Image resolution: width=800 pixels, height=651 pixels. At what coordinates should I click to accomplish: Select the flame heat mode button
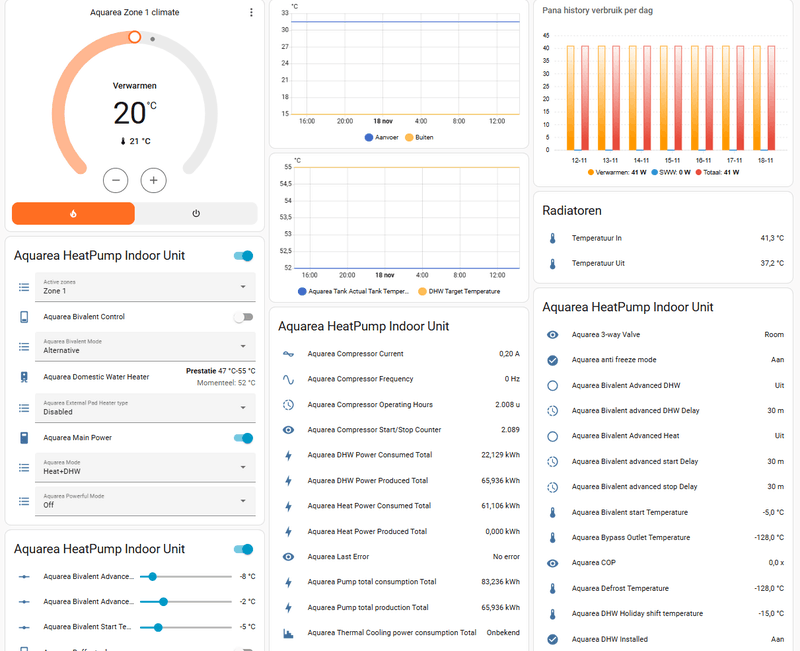(73, 213)
